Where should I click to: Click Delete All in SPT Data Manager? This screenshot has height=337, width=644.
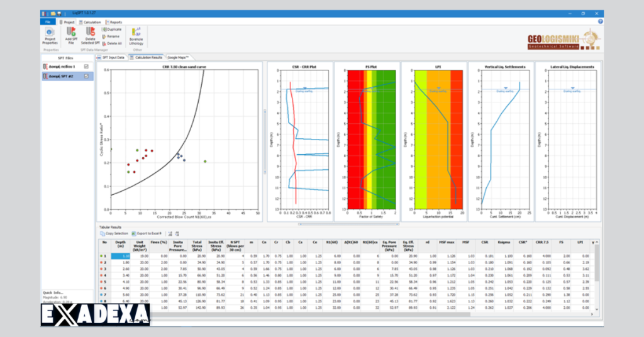point(111,43)
